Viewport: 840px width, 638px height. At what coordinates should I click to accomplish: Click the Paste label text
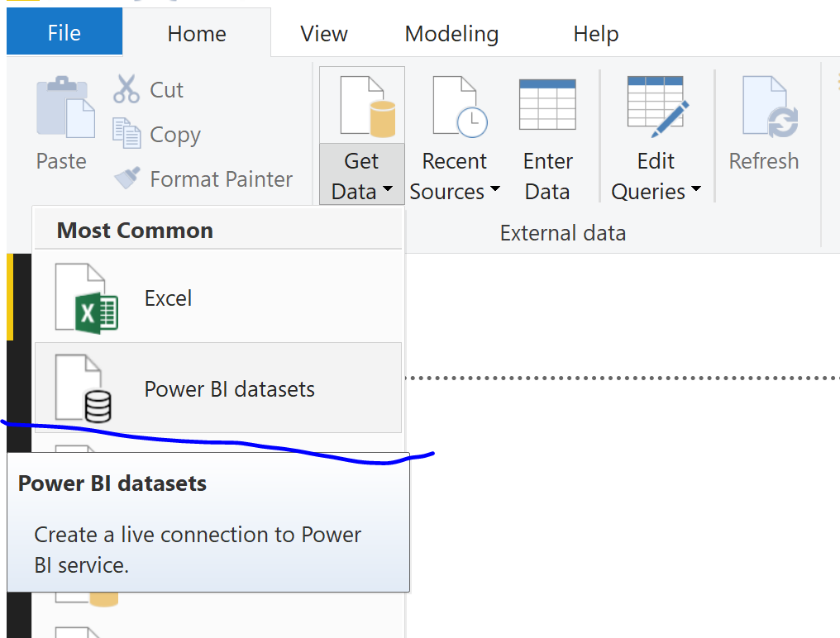coord(61,161)
